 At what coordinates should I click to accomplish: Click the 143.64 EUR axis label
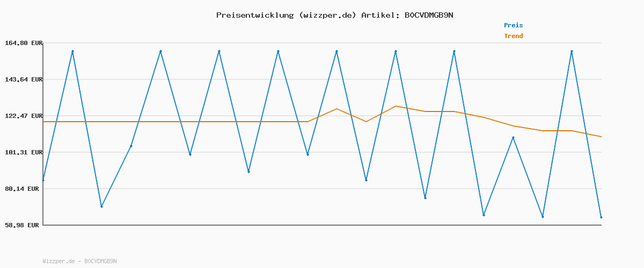[24, 79]
